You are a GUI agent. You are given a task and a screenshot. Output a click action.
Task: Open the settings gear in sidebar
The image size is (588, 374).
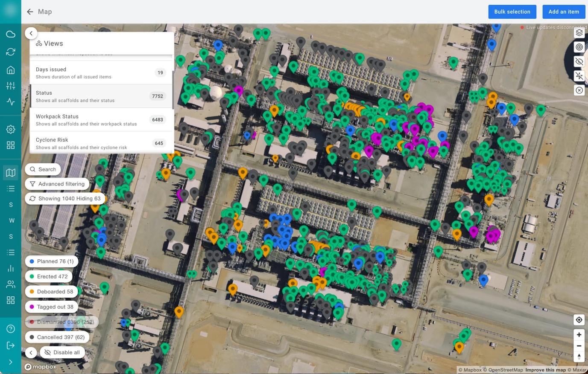11,129
